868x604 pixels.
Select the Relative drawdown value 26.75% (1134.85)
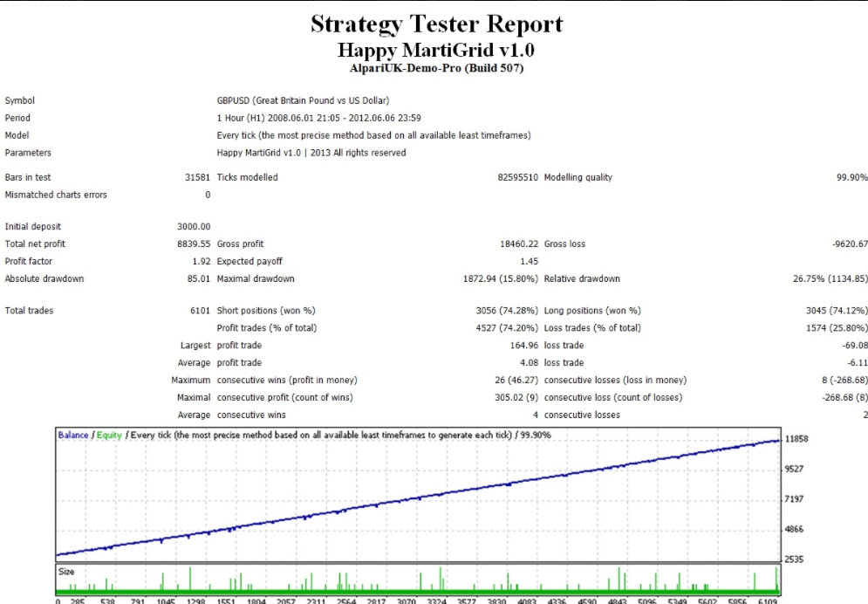click(830, 279)
